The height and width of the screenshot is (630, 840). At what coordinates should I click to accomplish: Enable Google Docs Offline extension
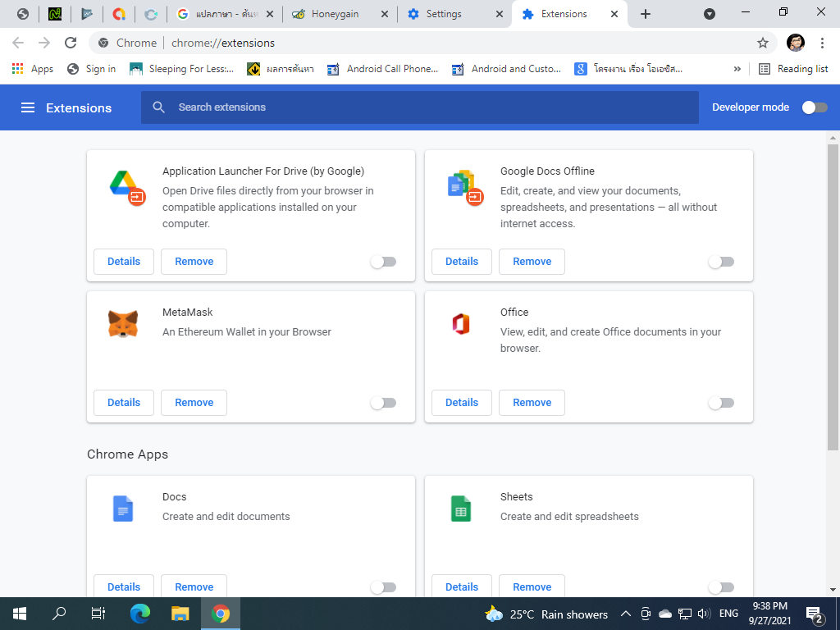721,262
